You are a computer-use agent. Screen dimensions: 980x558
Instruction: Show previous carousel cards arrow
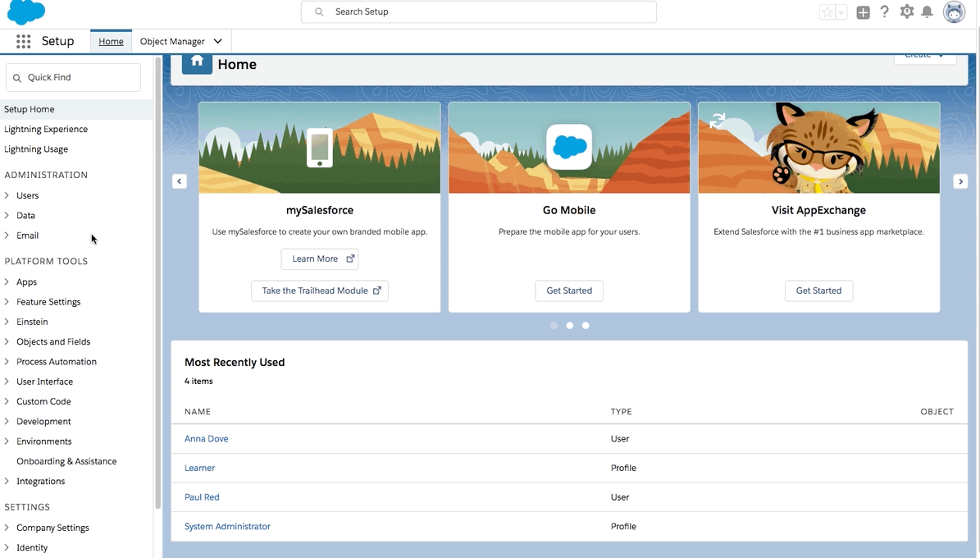(180, 181)
